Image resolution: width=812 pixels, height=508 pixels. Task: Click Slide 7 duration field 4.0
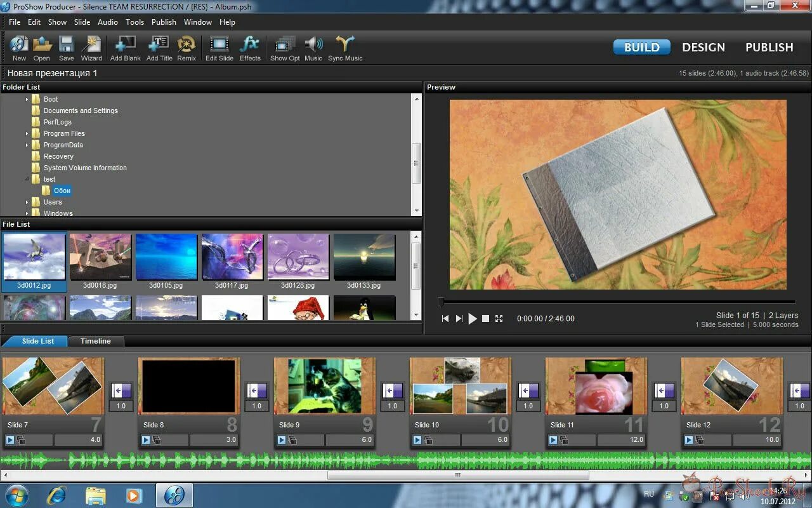tap(78, 439)
